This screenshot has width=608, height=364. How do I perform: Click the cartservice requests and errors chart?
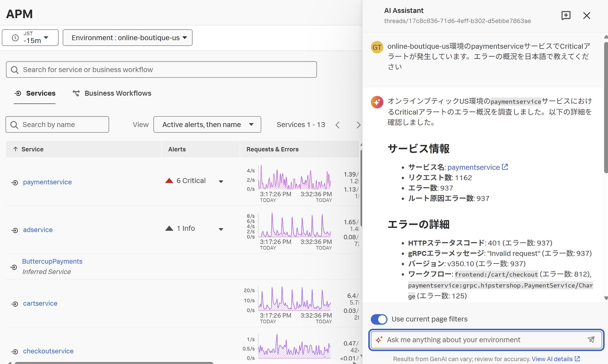click(294, 299)
